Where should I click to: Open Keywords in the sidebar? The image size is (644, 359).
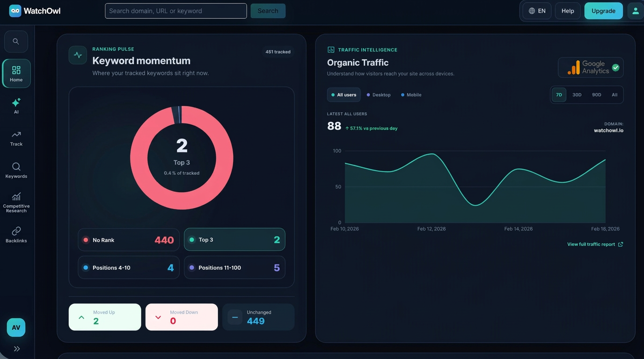point(16,170)
